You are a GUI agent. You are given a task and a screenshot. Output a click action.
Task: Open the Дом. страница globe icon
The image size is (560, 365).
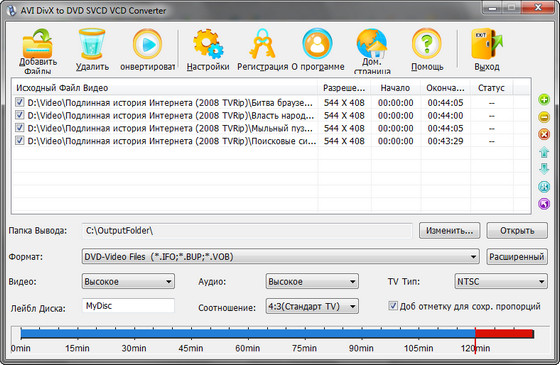tap(372, 43)
